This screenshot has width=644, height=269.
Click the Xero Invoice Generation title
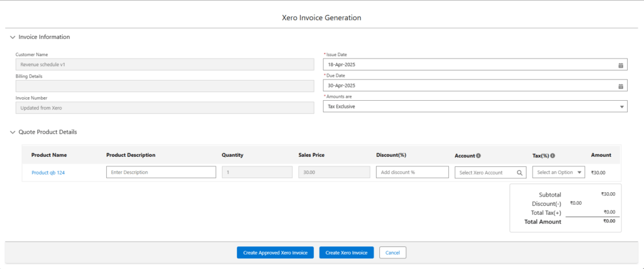click(321, 18)
